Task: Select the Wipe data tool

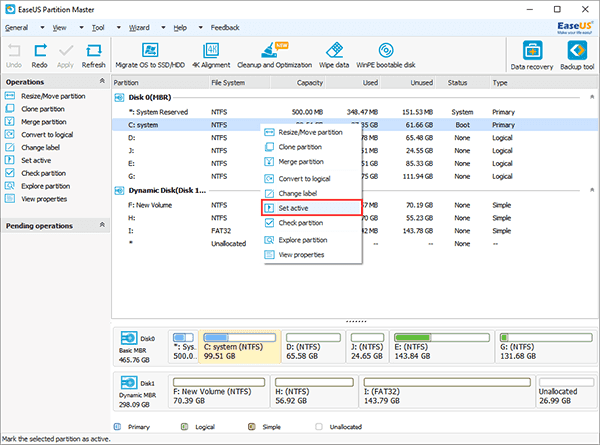Action: click(334, 56)
